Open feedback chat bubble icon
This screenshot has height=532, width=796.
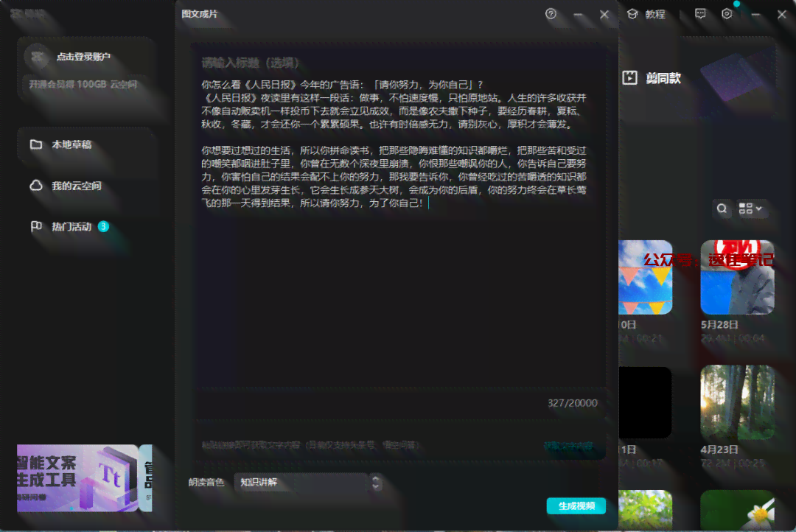coord(701,14)
